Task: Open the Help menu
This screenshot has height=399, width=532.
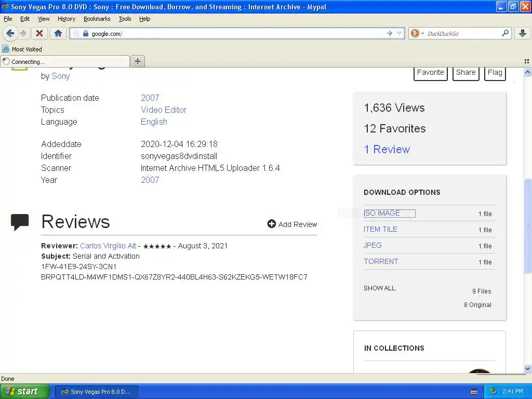Action: tap(144, 19)
